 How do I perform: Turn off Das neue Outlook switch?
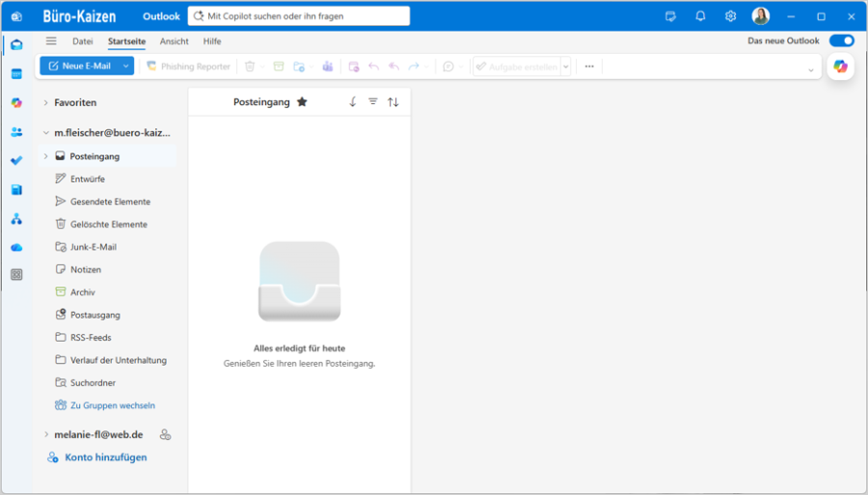841,41
